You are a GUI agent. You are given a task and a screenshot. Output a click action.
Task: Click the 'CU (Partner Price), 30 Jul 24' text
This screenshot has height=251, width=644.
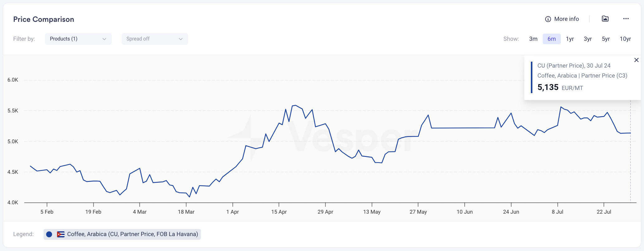[574, 66]
